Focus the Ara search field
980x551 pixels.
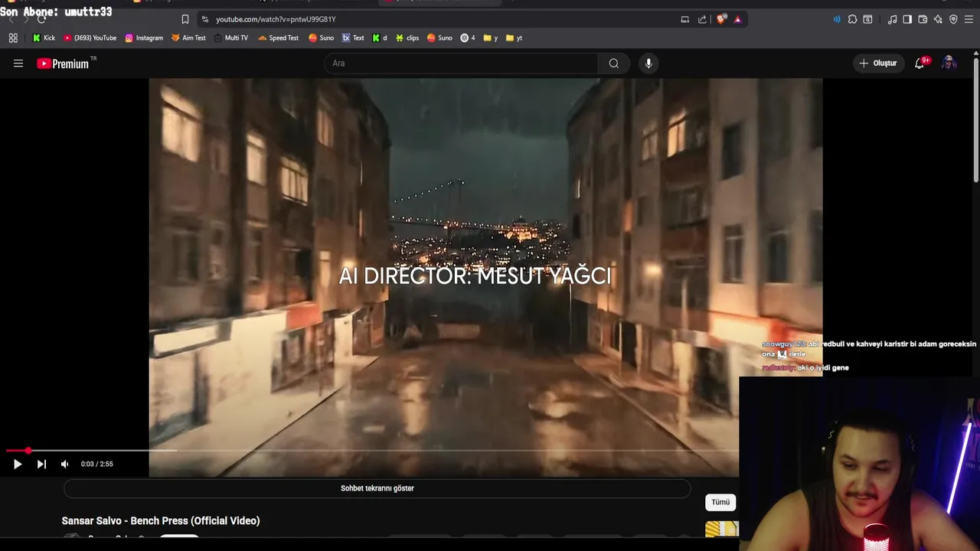(461, 64)
